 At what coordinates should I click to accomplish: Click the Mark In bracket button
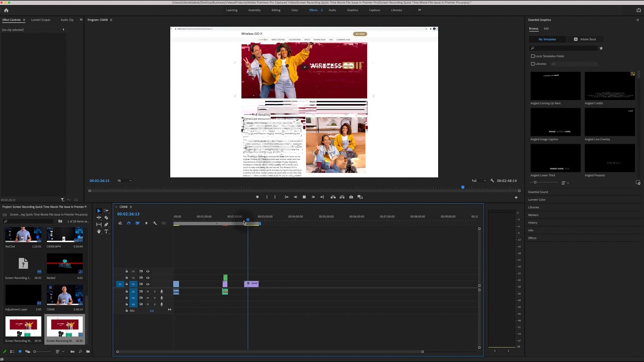coord(267,197)
